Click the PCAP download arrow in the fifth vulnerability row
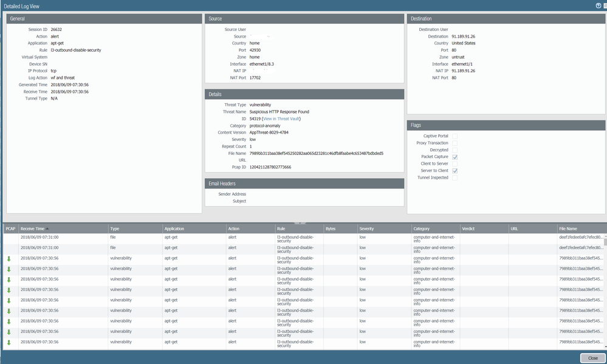Image resolution: width=607 pixels, height=364 pixels. pyautogui.click(x=9, y=300)
